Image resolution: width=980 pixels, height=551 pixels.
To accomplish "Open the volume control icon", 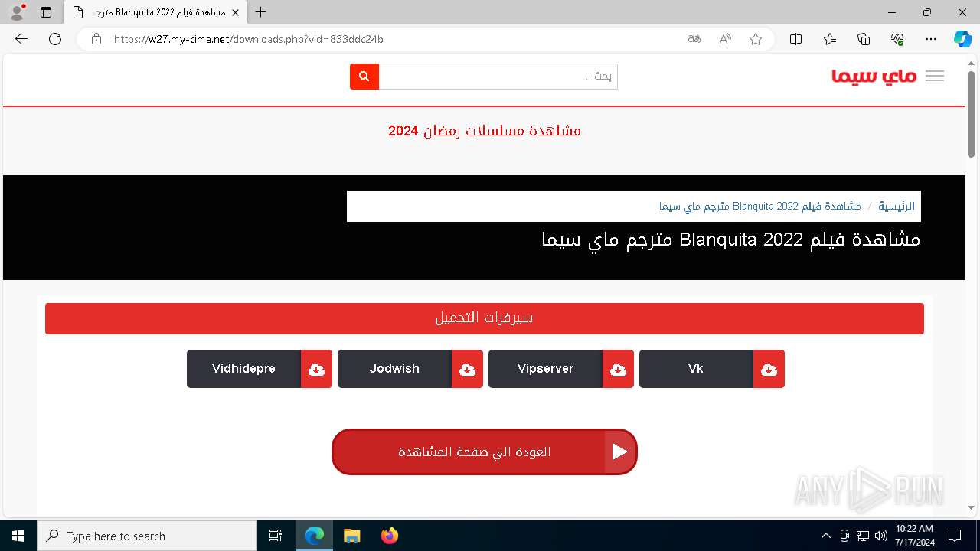I will (881, 536).
